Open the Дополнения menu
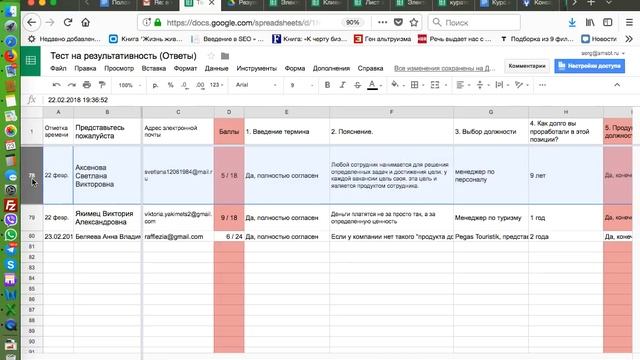The image size is (640, 360). point(331,68)
